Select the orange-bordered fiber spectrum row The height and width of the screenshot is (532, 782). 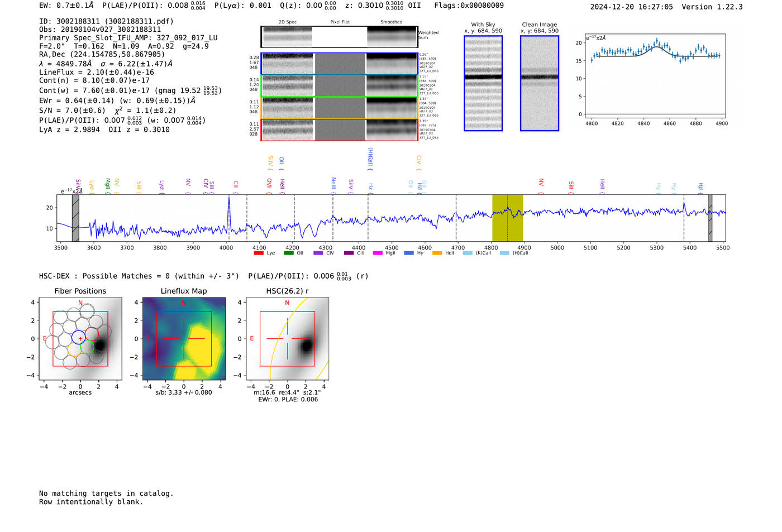tap(339, 108)
